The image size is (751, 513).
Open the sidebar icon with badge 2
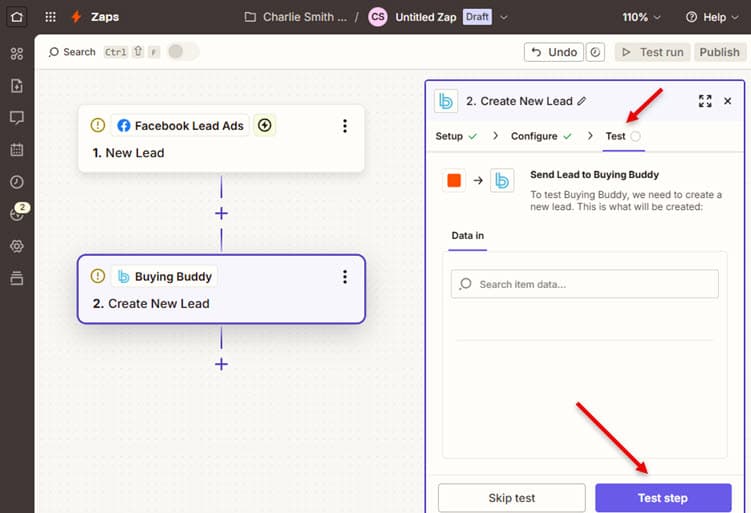18,212
